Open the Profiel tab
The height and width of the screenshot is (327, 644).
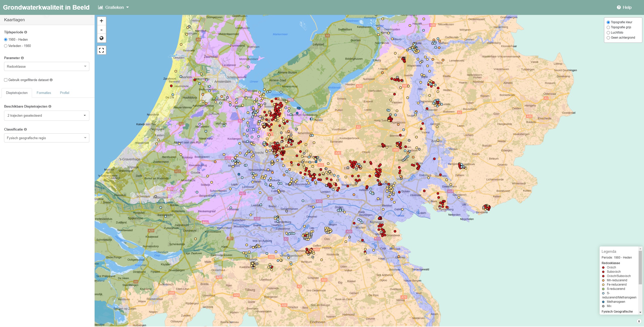coord(65,93)
